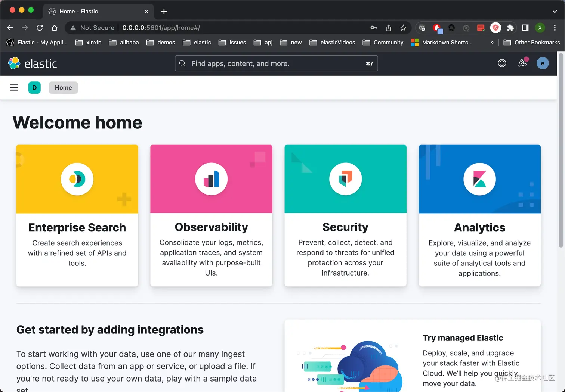Click the Kibana Analytics icon
Screen dimensions: 565x392
click(479, 179)
